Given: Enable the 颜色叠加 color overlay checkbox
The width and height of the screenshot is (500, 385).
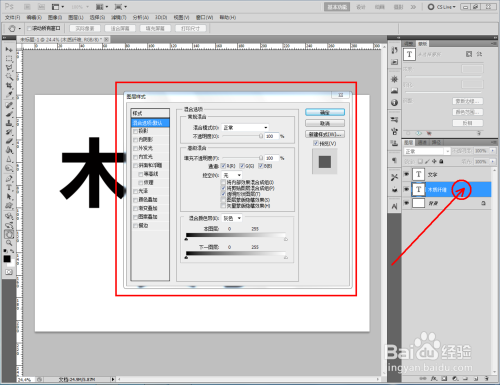Looking at the screenshot, I should tap(136, 200).
